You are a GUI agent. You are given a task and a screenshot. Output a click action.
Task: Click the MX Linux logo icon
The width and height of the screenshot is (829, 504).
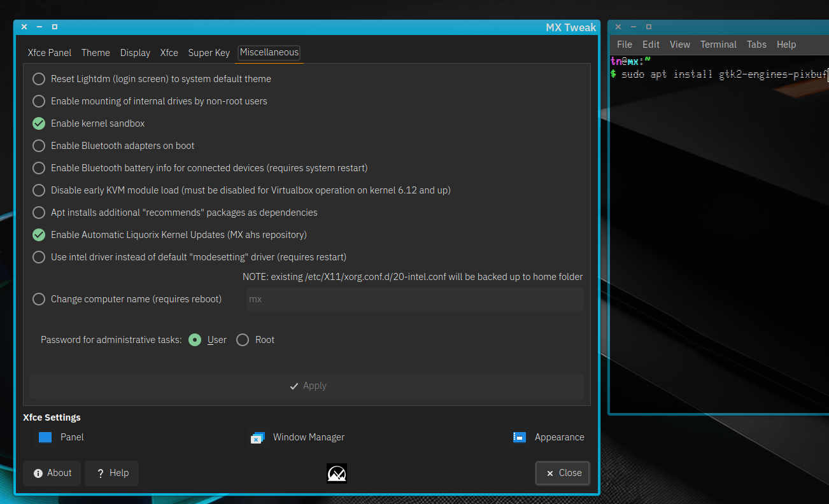click(337, 473)
